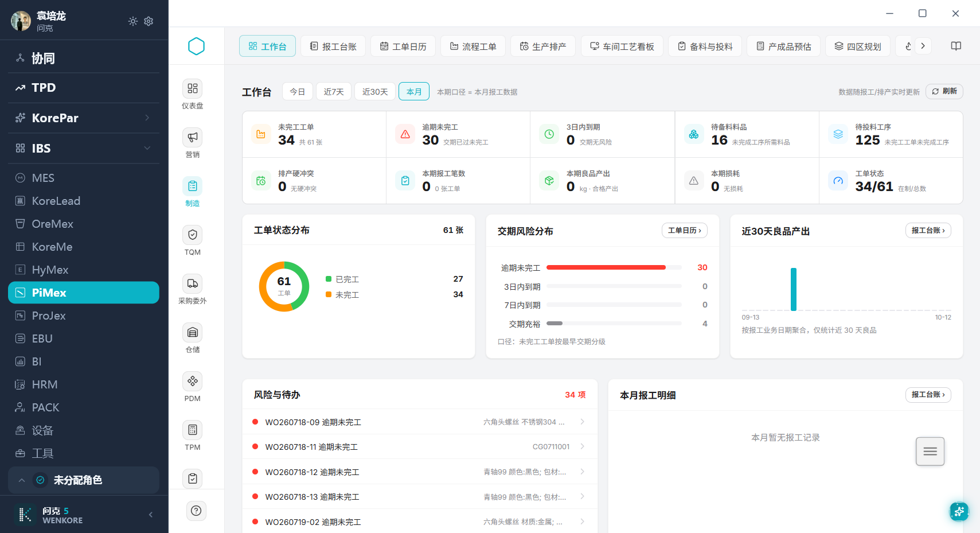Open 报工台账 link in 本月报工明细 card
The height and width of the screenshot is (533, 980).
(x=928, y=395)
